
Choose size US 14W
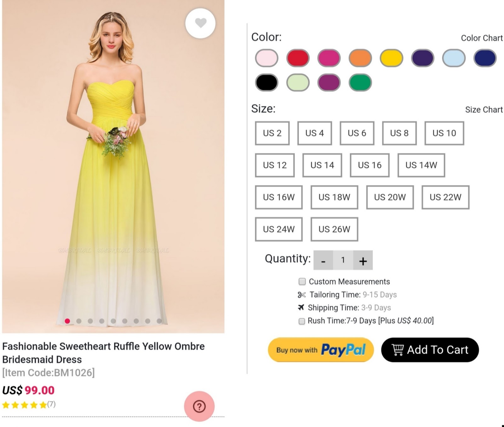tap(421, 165)
